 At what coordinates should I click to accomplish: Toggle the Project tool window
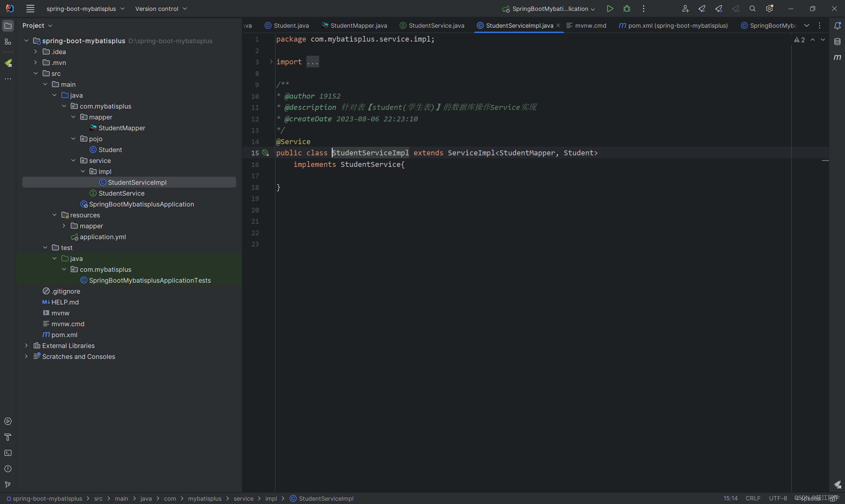tap(8, 26)
